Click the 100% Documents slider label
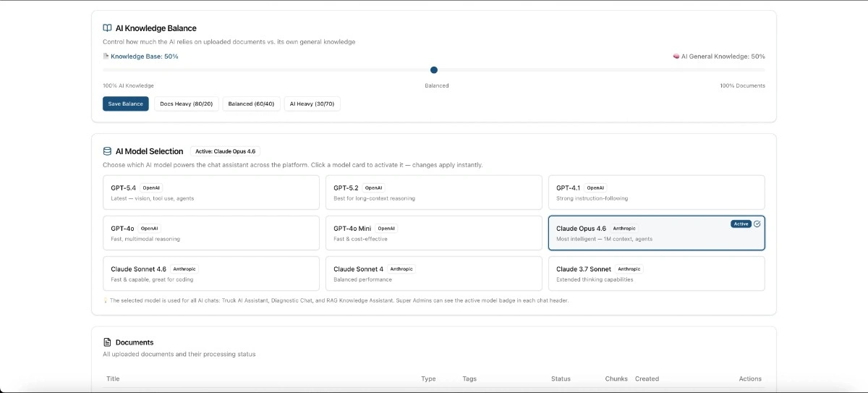The image size is (868, 393). click(x=742, y=85)
